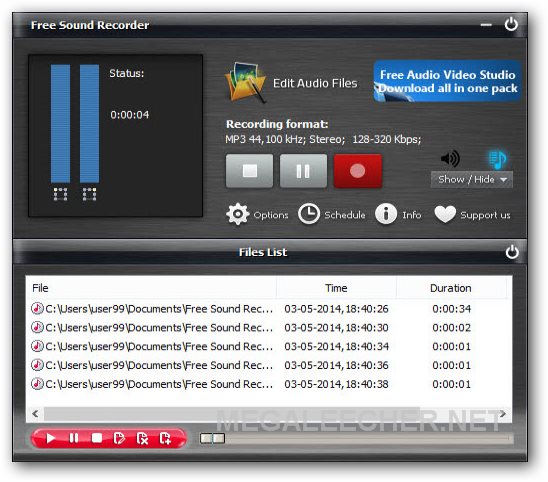The width and height of the screenshot is (548, 482).
Task: Open Options via the gear icon
Action: [x=238, y=214]
